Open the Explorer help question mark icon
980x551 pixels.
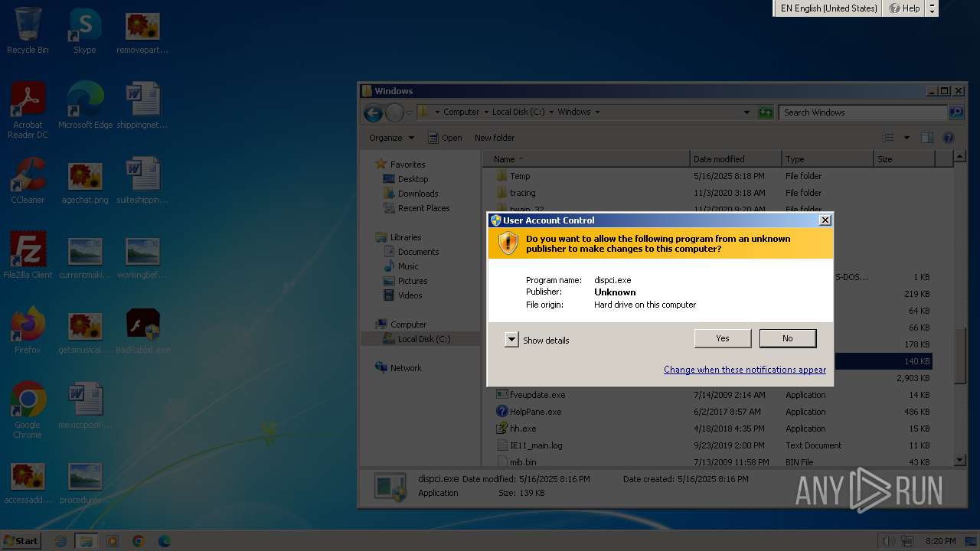(949, 138)
